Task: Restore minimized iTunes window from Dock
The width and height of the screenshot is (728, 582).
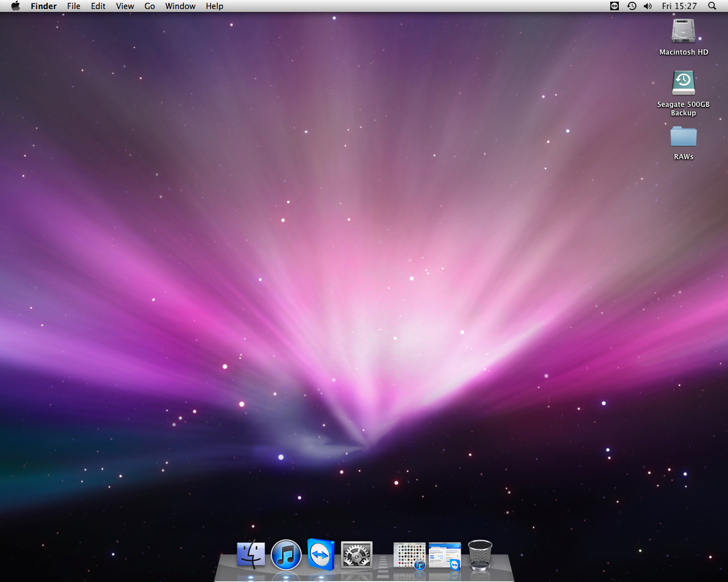Action: tap(409, 556)
